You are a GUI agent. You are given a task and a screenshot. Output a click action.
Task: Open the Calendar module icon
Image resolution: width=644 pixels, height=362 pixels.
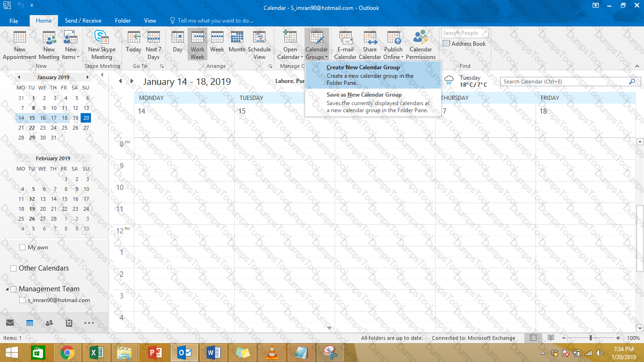point(30,323)
